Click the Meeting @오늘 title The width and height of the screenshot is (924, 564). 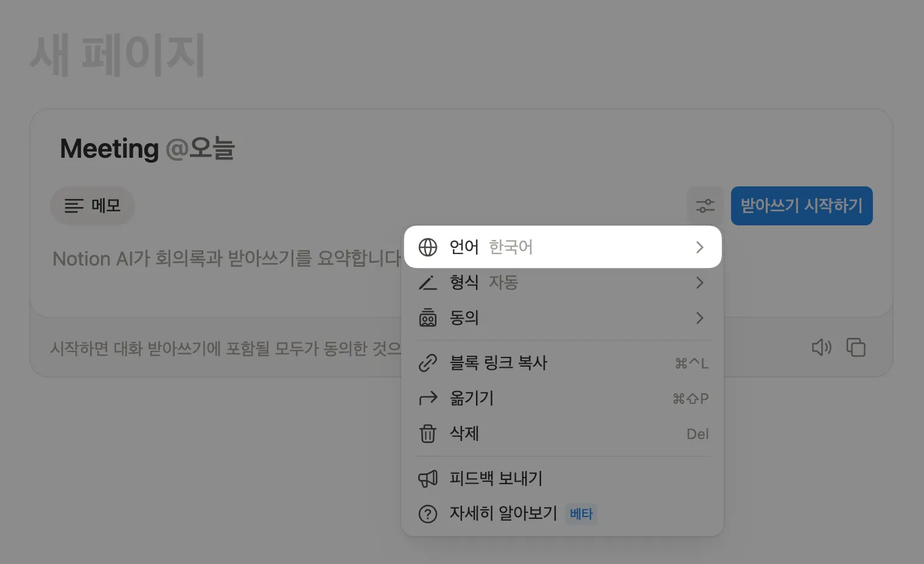pos(147,149)
